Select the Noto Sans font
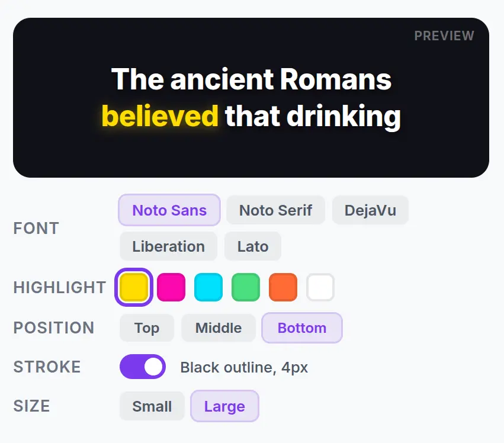Viewport: 504px width, 443px height. 169,210
